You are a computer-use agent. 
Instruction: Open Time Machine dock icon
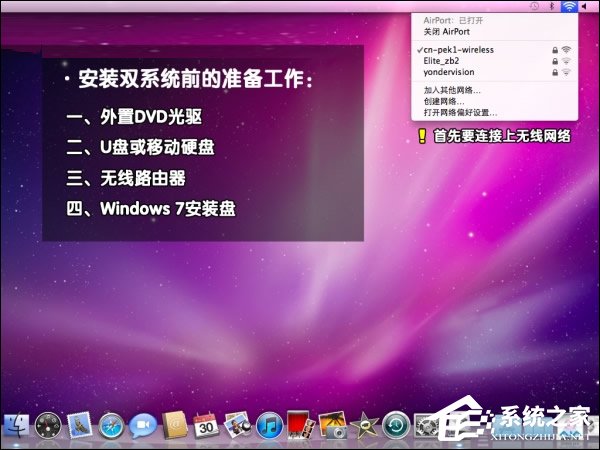pos(396,427)
